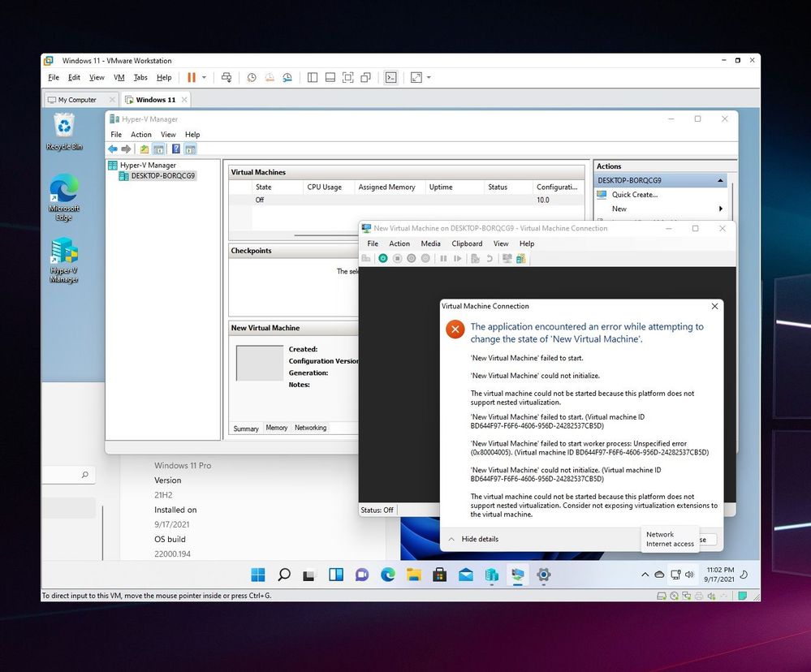Click Back arrow in Hyper-V Manager toolbar
811x672 pixels.
pyautogui.click(x=112, y=149)
